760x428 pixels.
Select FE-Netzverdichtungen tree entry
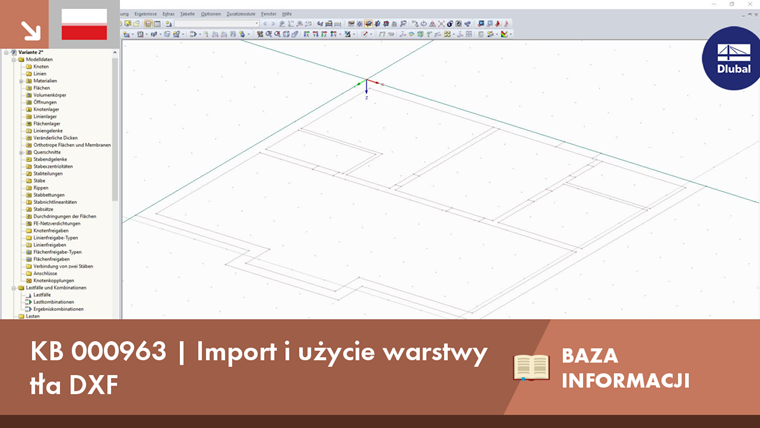click(57, 223)
